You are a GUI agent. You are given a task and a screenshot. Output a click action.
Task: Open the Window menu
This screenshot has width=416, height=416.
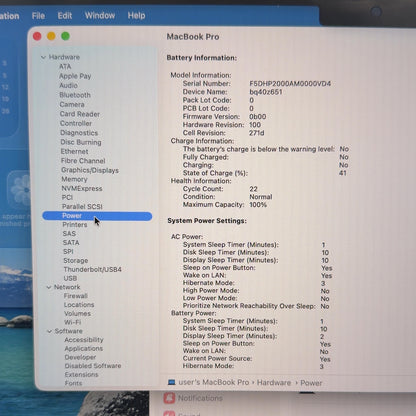coord(100,16)
